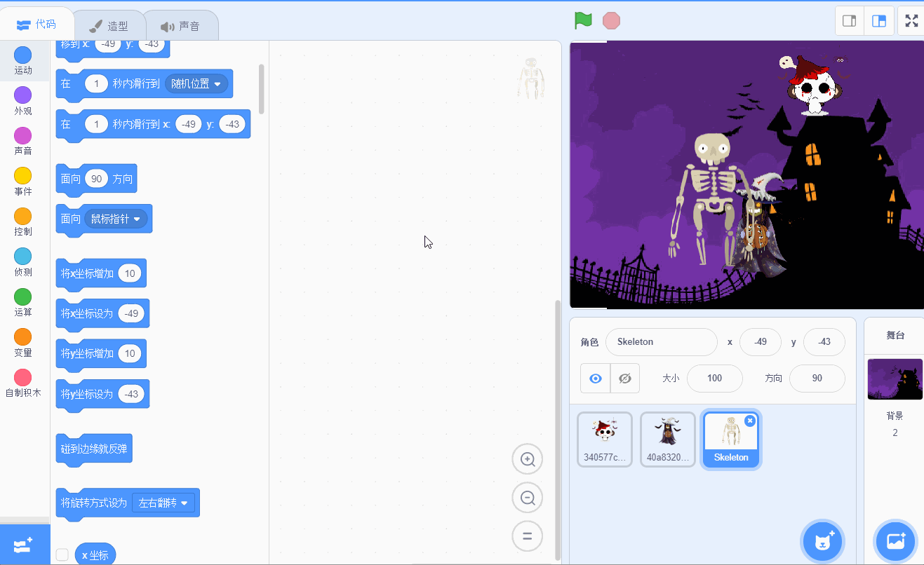Edit the sprite size field 100
Viewport: 924px width, 565px height.
point(715,379)
